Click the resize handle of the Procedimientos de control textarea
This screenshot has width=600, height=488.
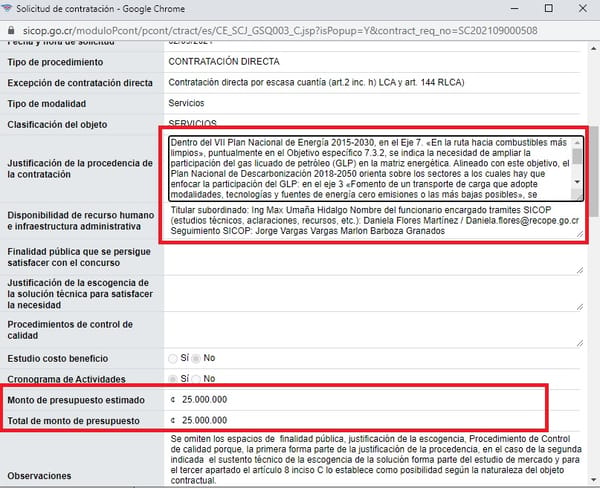[580, 343]
